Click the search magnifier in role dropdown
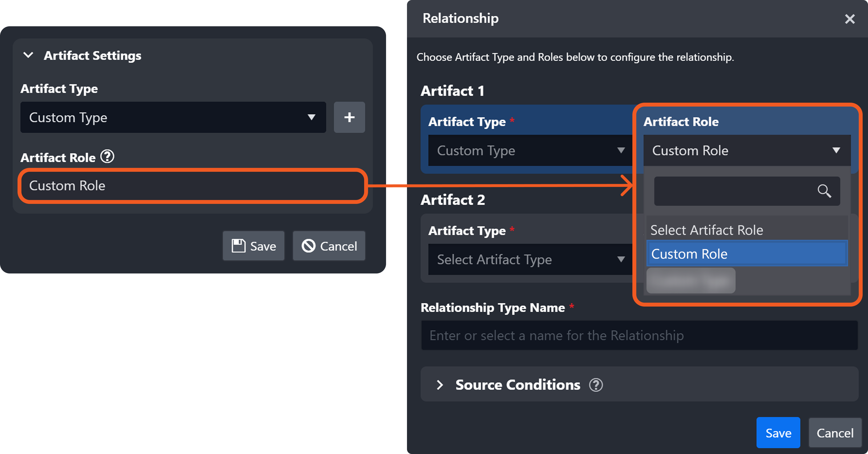Screen dimensions: 868x454 pyautogui.click(x=824, y=191)
